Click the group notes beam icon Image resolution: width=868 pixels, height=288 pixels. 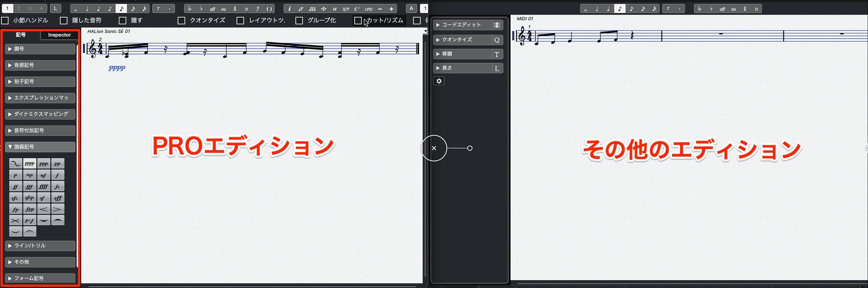click(312, 9)
